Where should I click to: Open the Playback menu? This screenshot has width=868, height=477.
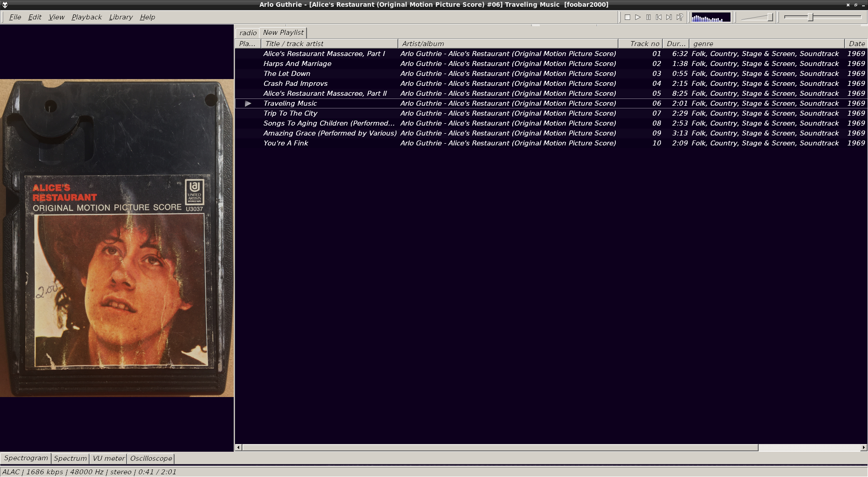point(86,17)
